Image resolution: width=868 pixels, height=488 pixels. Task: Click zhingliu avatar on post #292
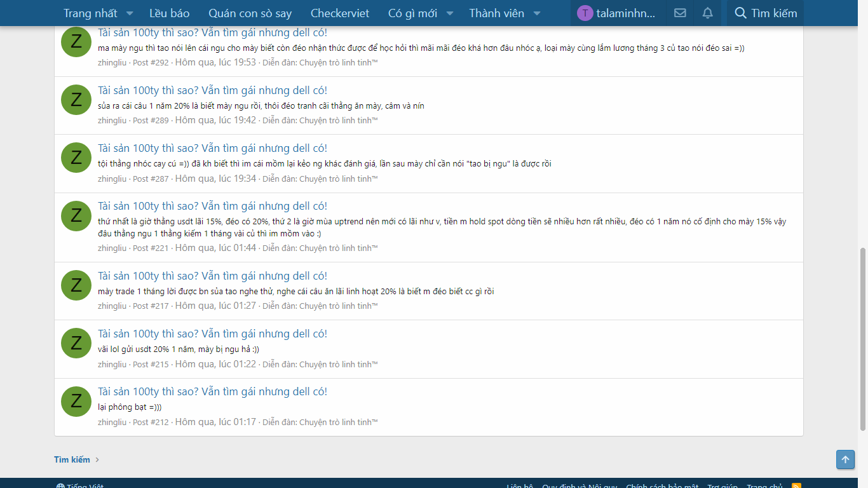coord(76,42)
